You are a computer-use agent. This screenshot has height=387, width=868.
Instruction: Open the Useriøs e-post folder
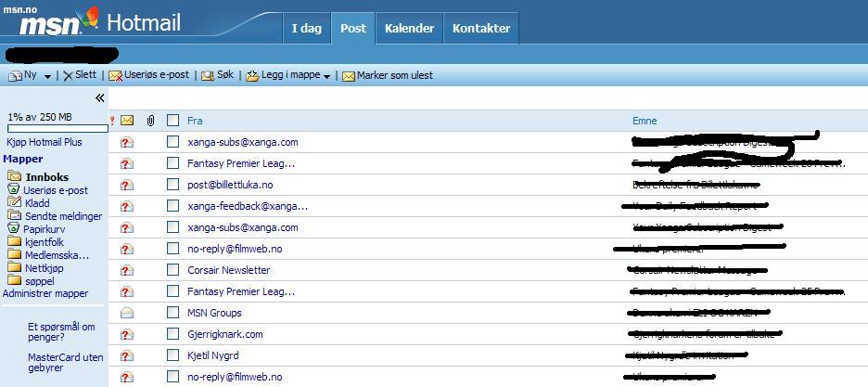tap(56, 190)
